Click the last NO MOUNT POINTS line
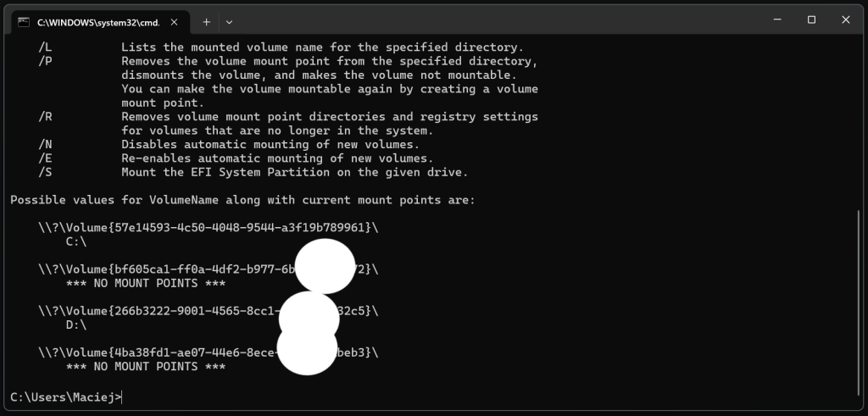This screenshot has height=416, width=868. 146,366
